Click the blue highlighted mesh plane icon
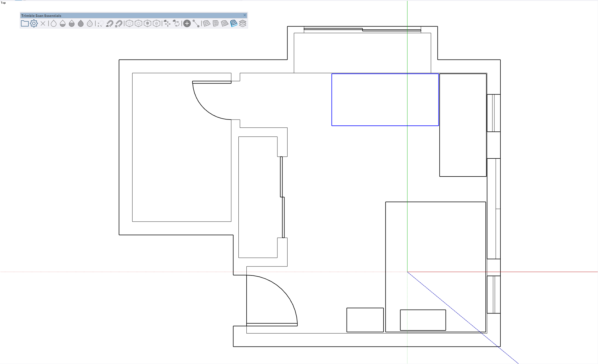 tap(234, 23)
